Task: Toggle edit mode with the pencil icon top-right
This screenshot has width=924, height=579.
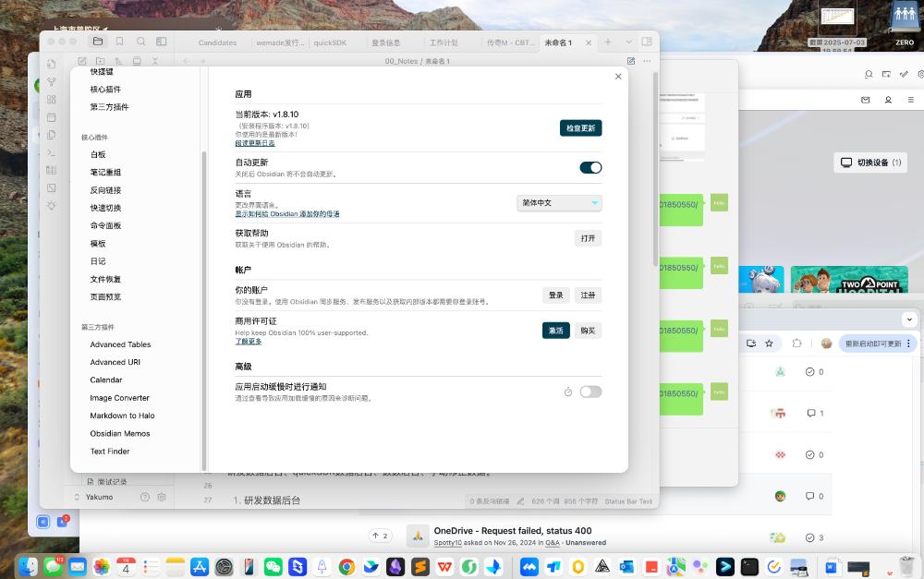Action: (x=632, y=60)
